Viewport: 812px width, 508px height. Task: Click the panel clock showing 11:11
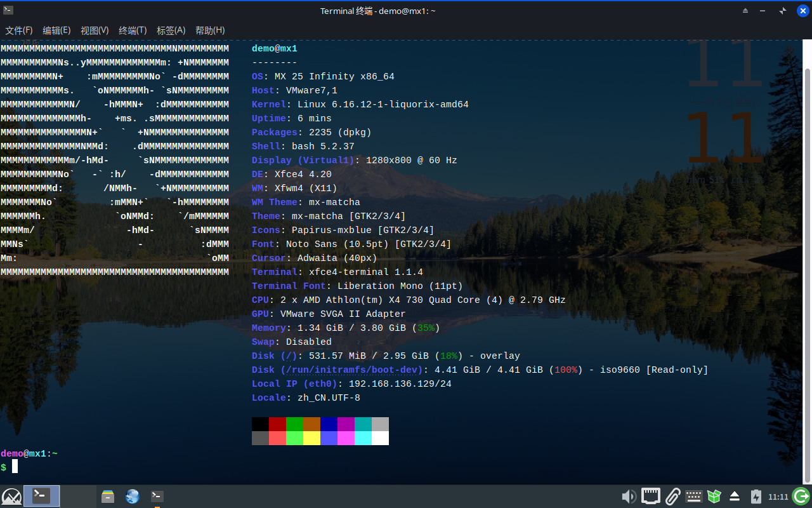[x=778, y=497]
